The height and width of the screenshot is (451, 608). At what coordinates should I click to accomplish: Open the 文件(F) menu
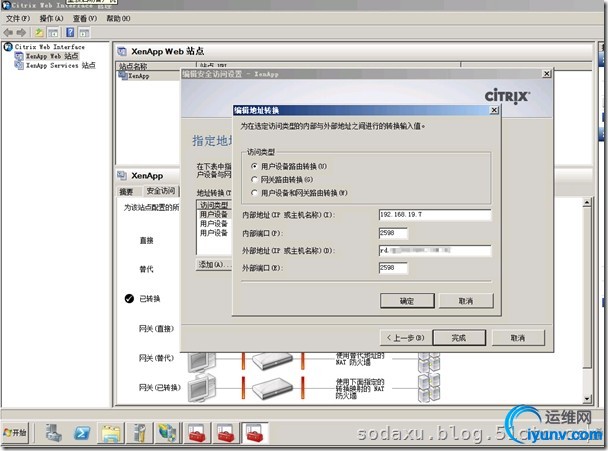click(18, 18)
